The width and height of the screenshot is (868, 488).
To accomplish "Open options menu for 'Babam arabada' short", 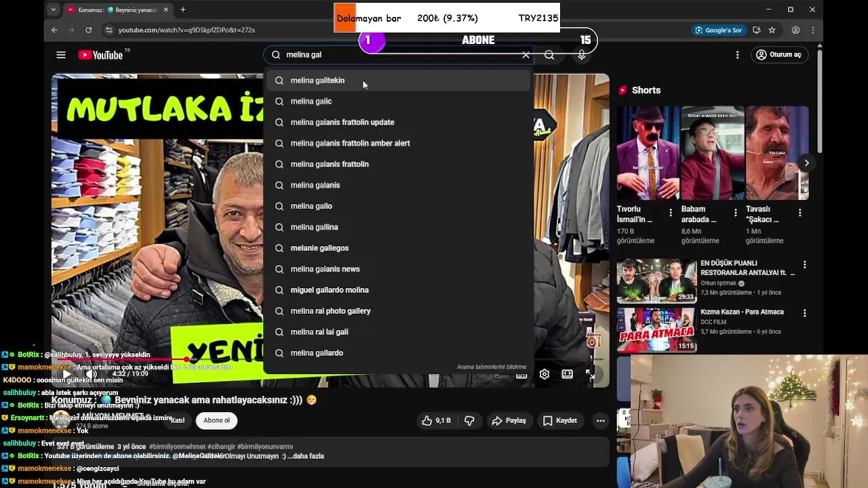I will [735, 213].
